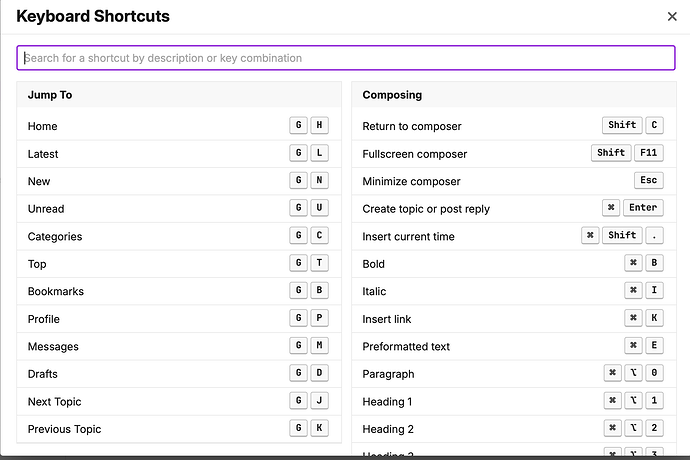Viewport: 690px width, 460px height.
Task: Click the K key badge for Previous Topic
Action: coord(319,429)
